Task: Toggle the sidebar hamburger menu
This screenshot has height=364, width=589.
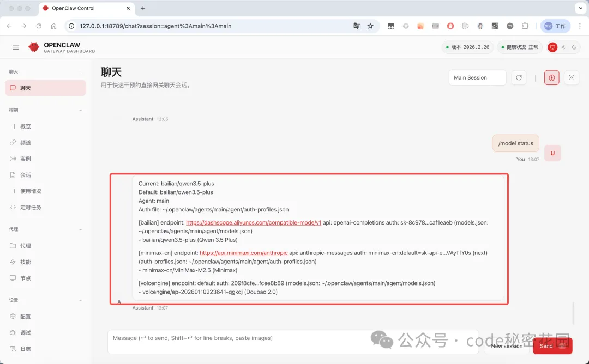Action: 15,47
